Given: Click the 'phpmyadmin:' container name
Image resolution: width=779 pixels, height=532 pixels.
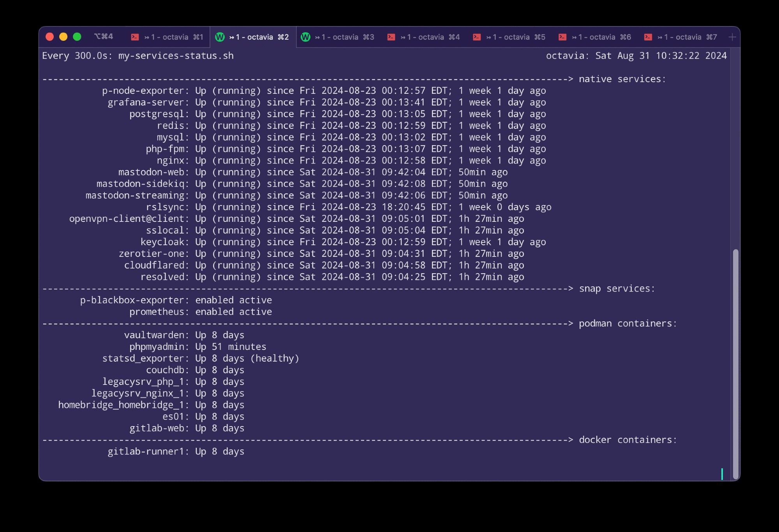Looking at the screenshot, I should click(159, 347).
